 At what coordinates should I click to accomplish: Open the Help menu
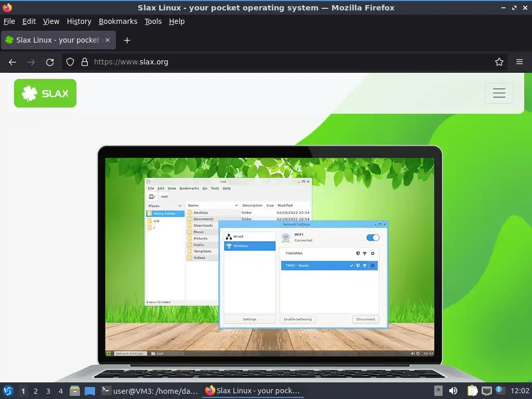click(x=177, y=21)
